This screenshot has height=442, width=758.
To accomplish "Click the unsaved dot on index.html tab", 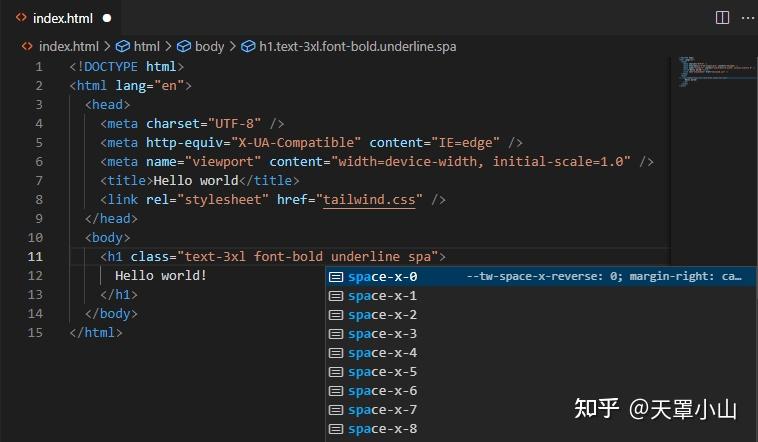I will (x=107, y=18).
